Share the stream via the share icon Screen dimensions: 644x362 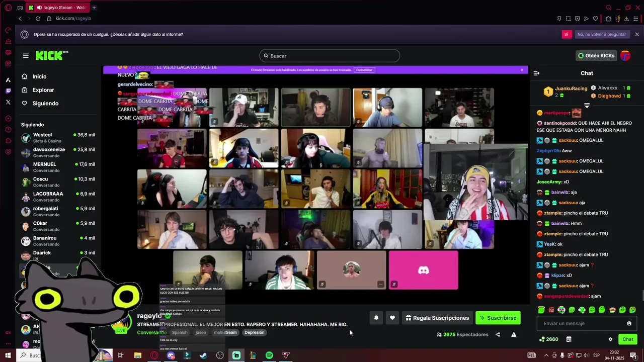(x=498, y=334)
